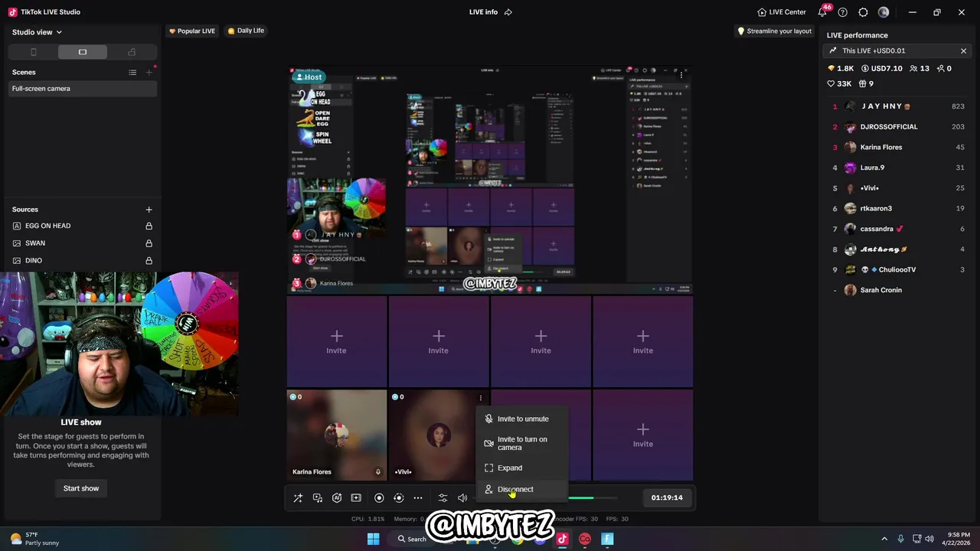980x551 pixels.
Task: Open three-dot menu on •Vivi• guest tile
Action: 481,397
